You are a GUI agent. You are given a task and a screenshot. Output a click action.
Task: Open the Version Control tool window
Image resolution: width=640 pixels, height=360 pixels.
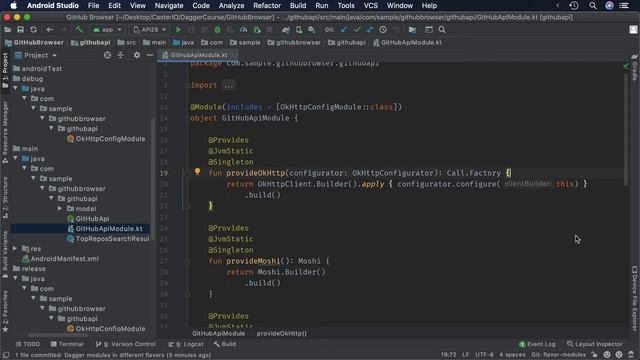point(125,344)
